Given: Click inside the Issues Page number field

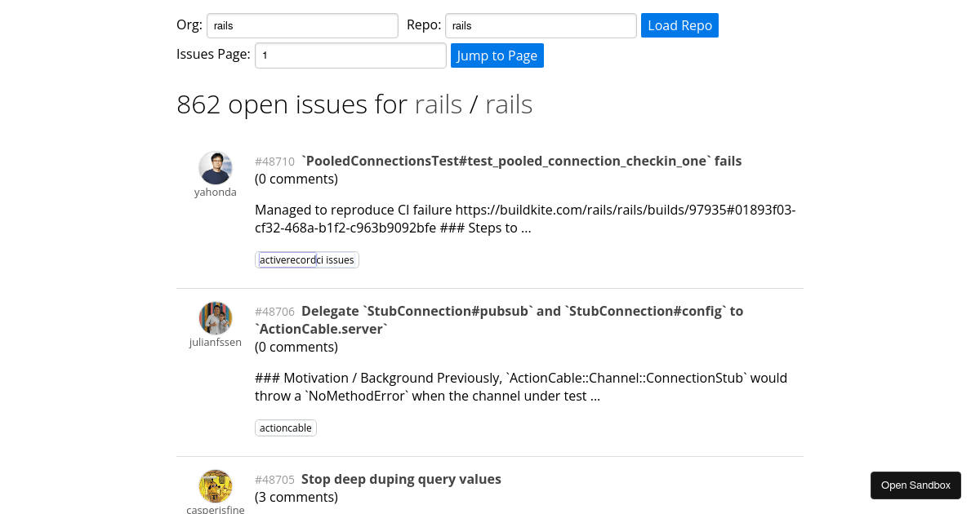Looking at the screenshot, I should coord(350,55).
